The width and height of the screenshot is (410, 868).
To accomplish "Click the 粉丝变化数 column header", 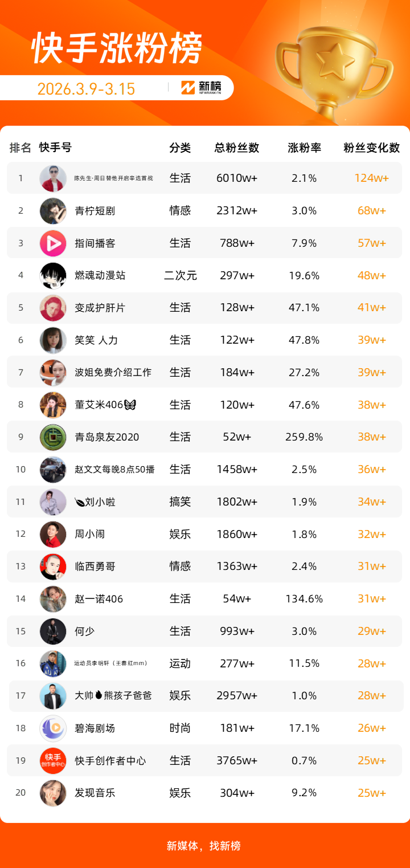I will [372, 148].
